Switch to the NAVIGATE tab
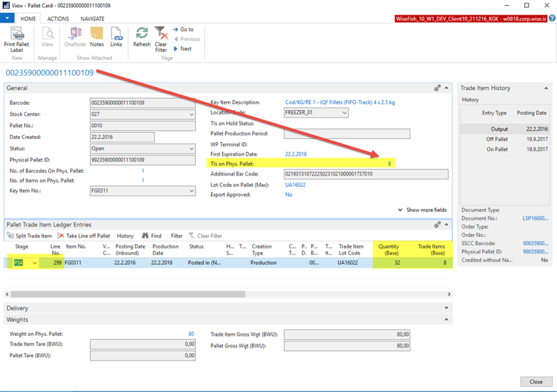 92,19
